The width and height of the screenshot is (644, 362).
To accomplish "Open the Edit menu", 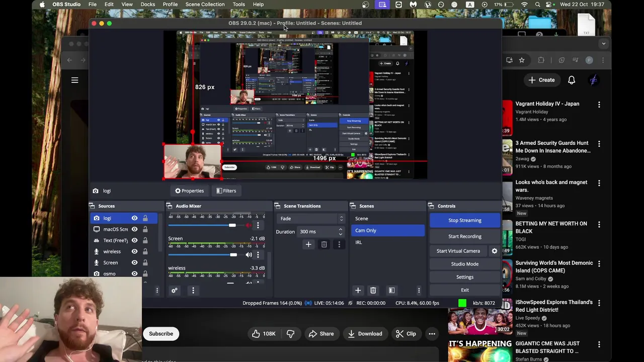I will click(x=109, y=5).
